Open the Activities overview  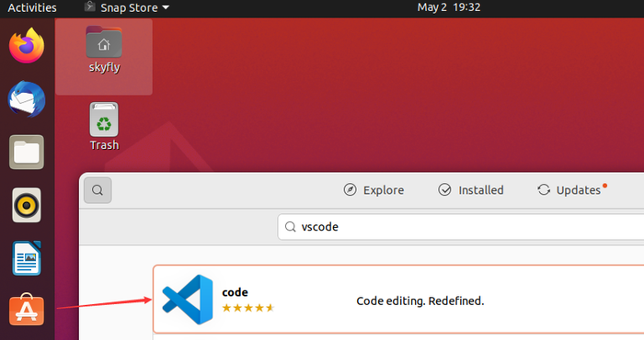[x=32, y=7]
